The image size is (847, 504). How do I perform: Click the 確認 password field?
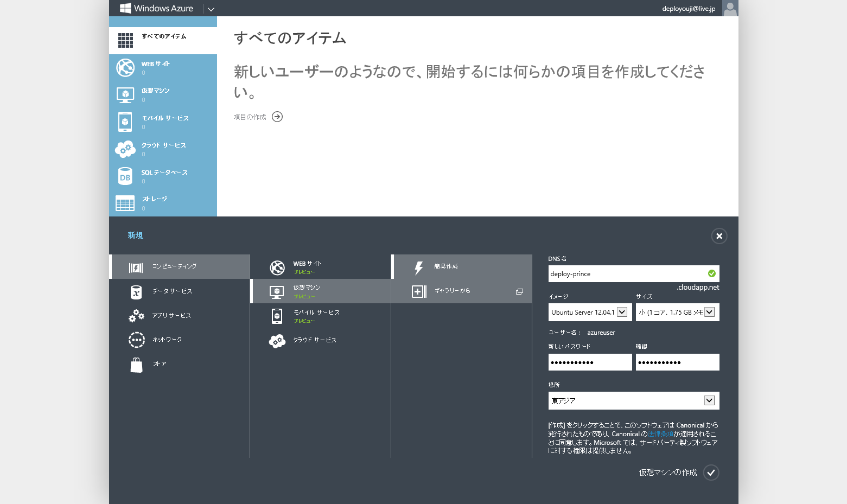[x=678, y=362]
